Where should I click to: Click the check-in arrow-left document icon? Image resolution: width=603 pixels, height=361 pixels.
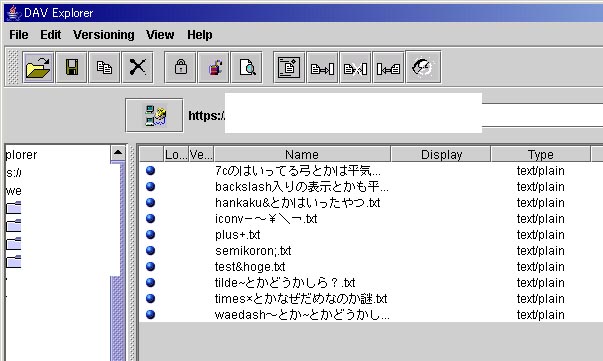click(388, 67)
